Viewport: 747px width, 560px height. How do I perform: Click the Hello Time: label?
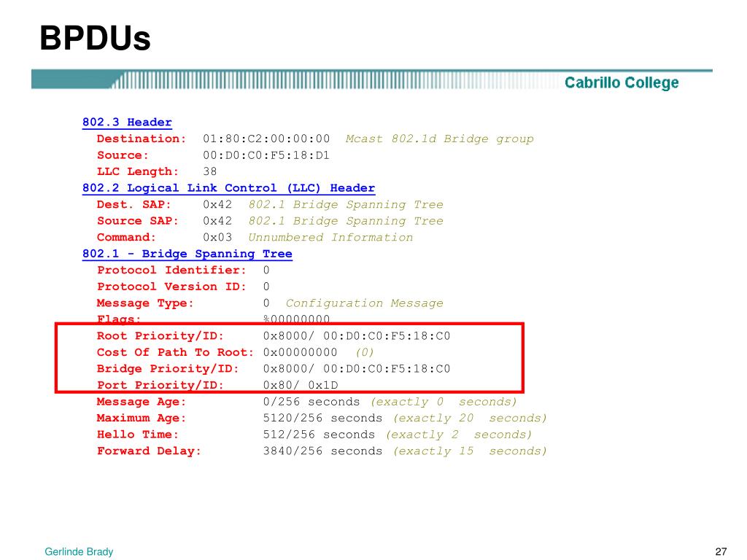tap(138, 435)
